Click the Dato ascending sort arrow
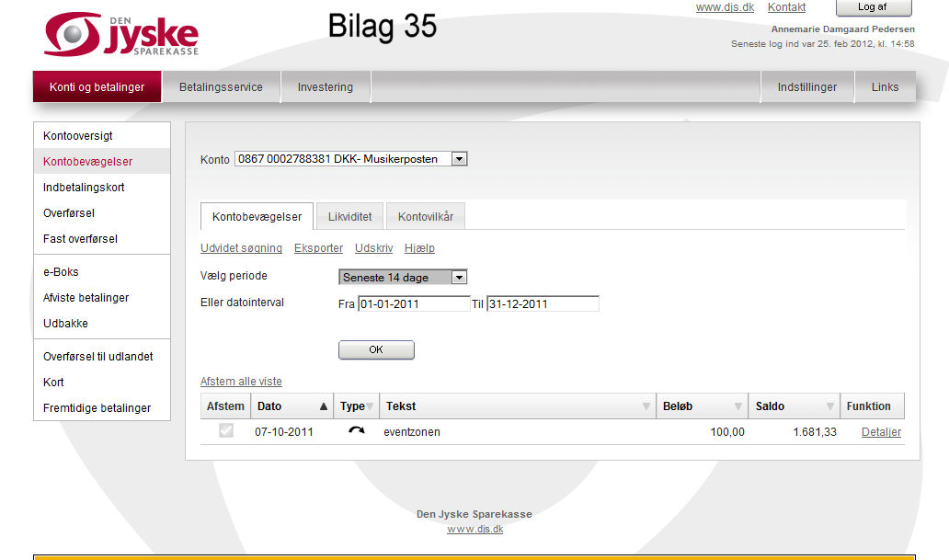Viewport: 949px width, 560px height. point(323,406)
